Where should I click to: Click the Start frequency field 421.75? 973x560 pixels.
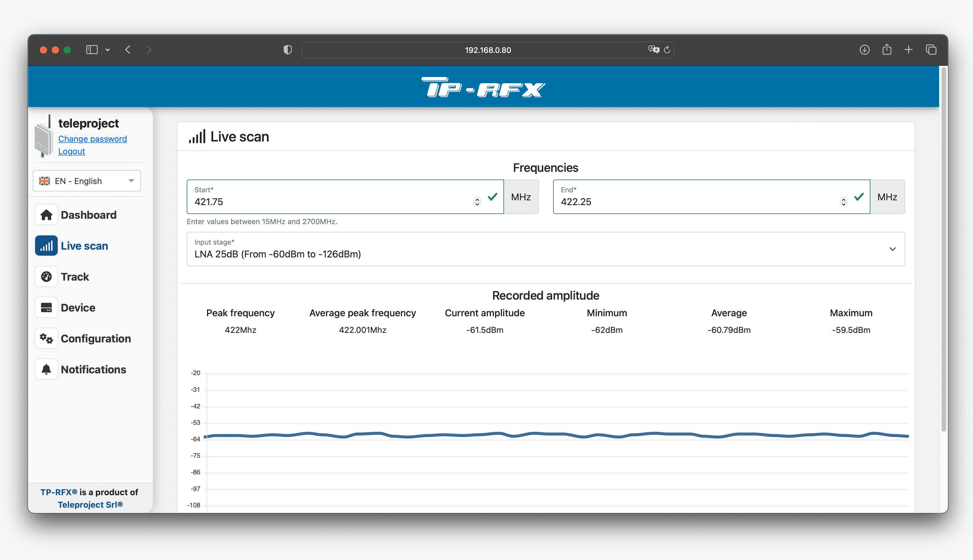tap(345, 196)
